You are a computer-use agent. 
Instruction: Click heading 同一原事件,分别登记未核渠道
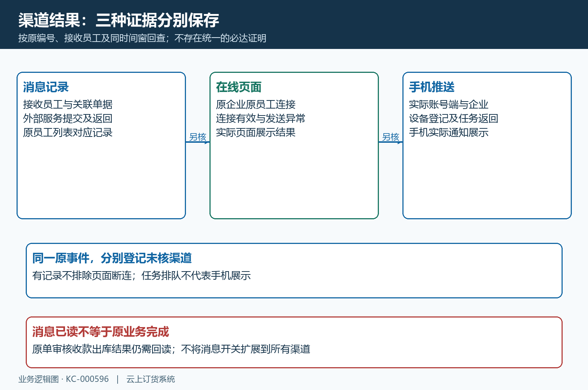tap(112, 258)
